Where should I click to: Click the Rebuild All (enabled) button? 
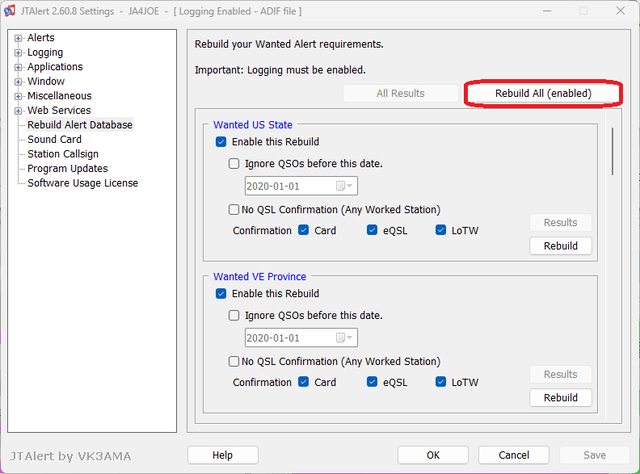click(543, 93)
